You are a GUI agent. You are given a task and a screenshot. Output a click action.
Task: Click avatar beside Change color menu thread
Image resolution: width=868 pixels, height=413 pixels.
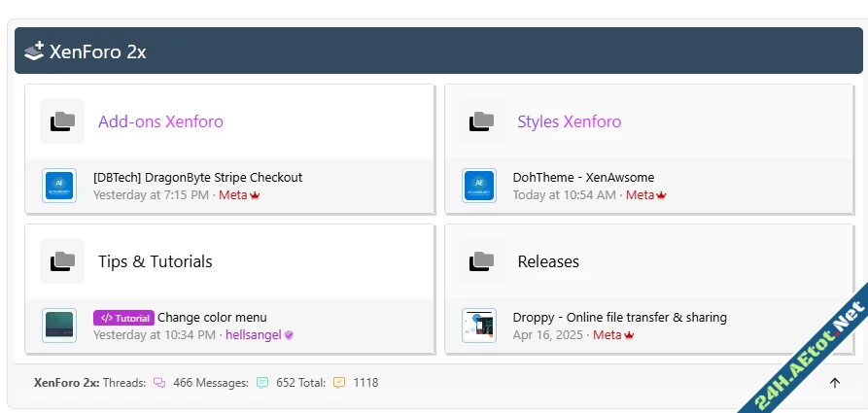pyautogui.click(x=59, y=326)
